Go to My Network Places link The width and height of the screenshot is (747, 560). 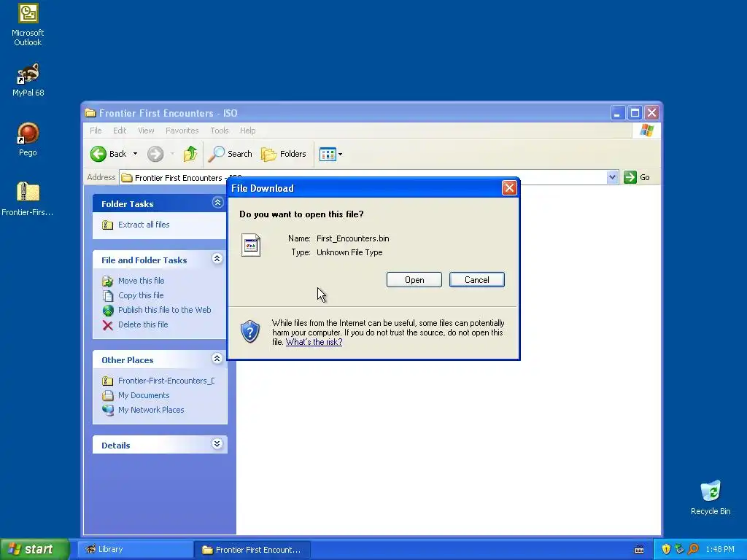click(151, 410)
